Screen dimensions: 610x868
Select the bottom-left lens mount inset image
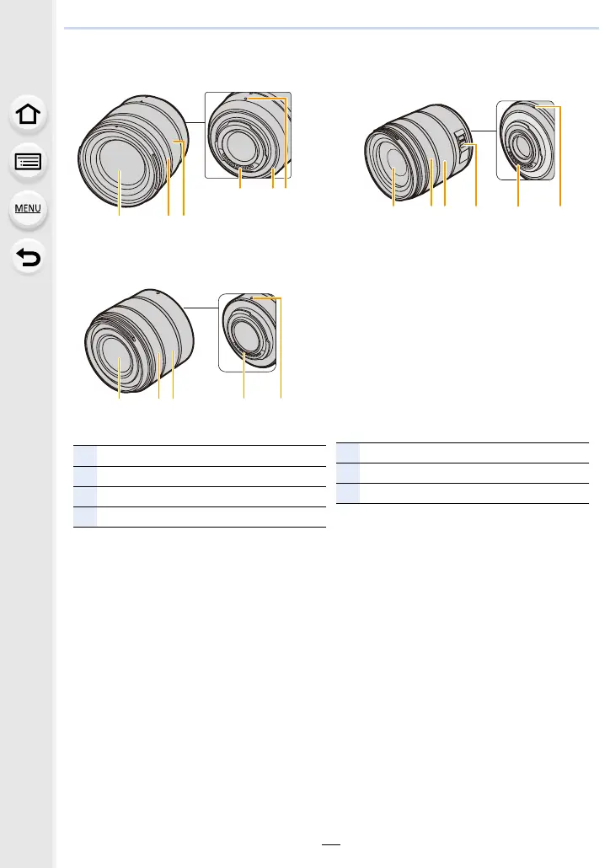click(247, 333)
